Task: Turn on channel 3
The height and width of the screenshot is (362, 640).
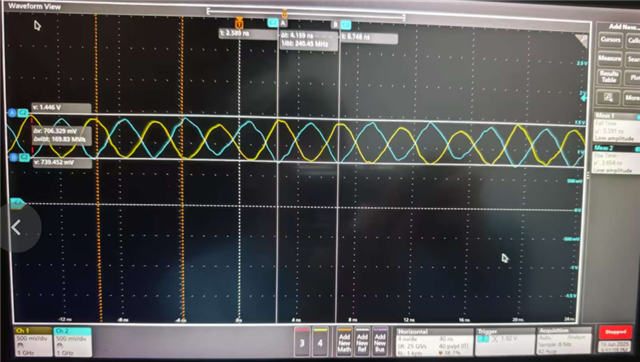Action: click(x=302, y=342)
